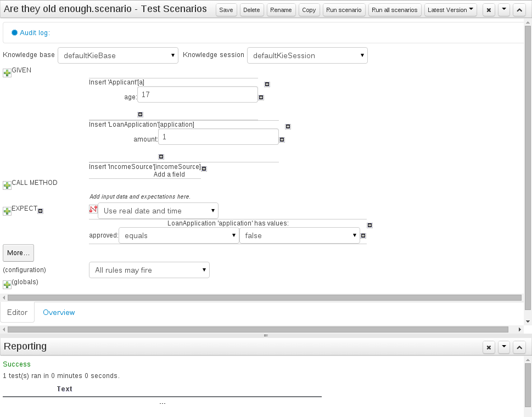Add a new expectation with the EXPECT plus icon
Viewport: 532px width, 417px height.
(x=7, y=211)
